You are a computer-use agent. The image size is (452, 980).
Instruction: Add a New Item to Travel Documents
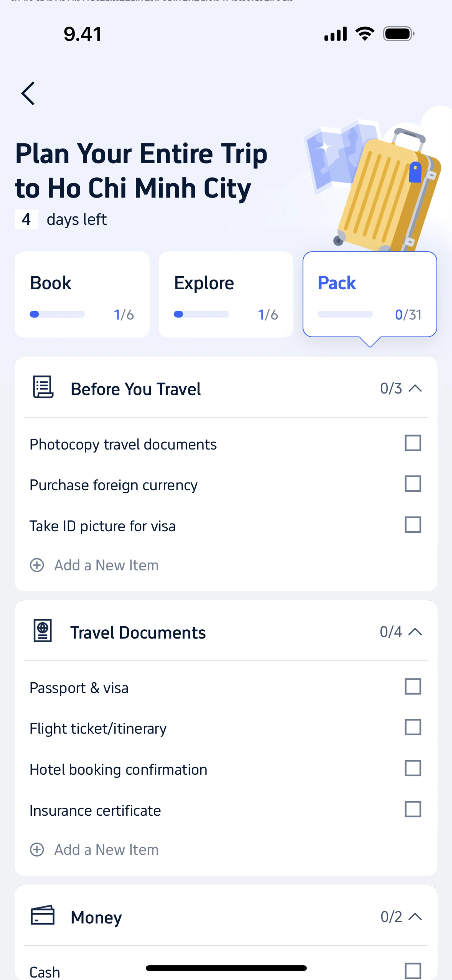click(x=106, y=850)
